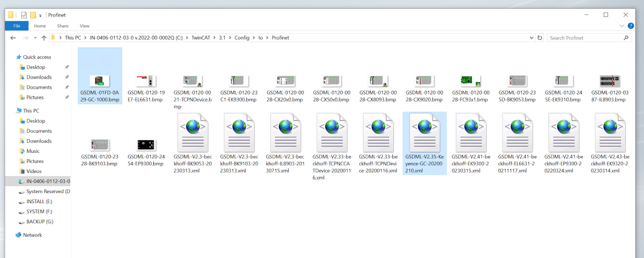
Task: Open Quick Access Toolbar customize dropdown
Action: [40, 15]
